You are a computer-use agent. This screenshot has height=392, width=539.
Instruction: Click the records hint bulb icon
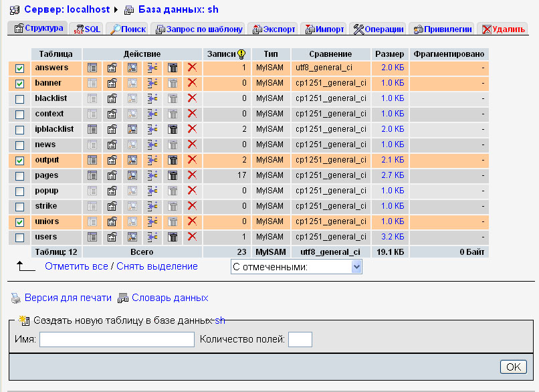[x=241, y=54]
